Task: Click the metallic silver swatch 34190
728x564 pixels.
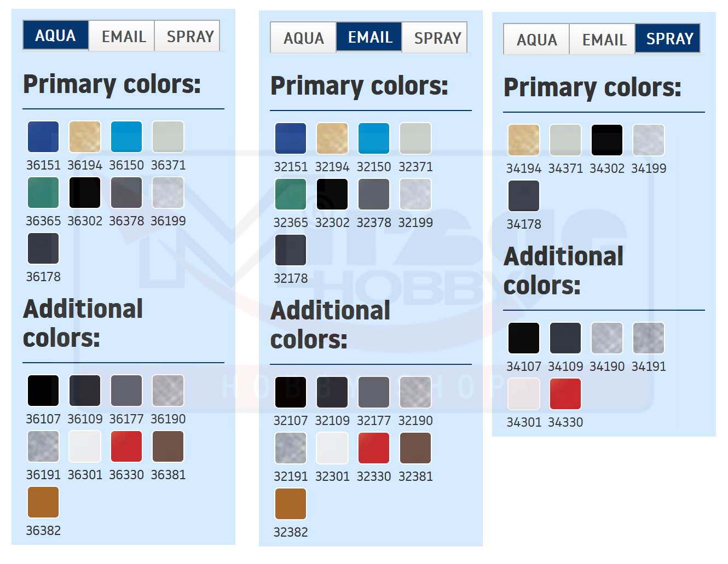Action: (x=607, y=338)
